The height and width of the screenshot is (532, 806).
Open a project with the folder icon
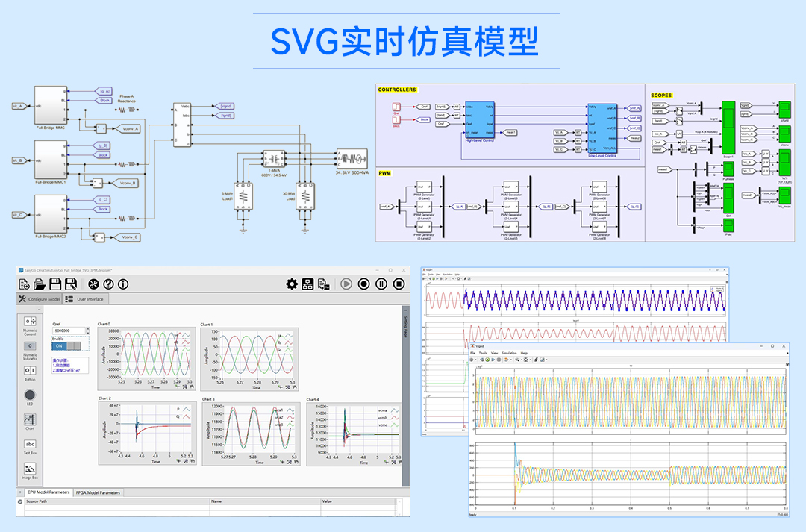coord(40,284)
